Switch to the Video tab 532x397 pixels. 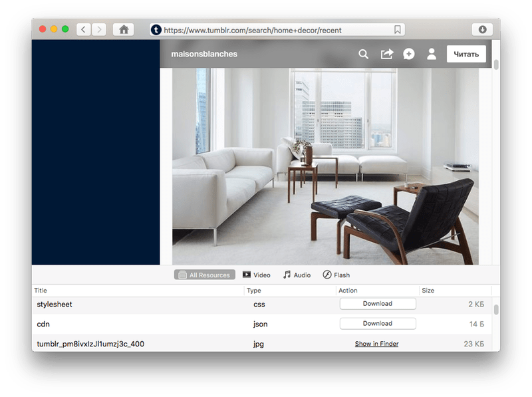coord(256,275)
